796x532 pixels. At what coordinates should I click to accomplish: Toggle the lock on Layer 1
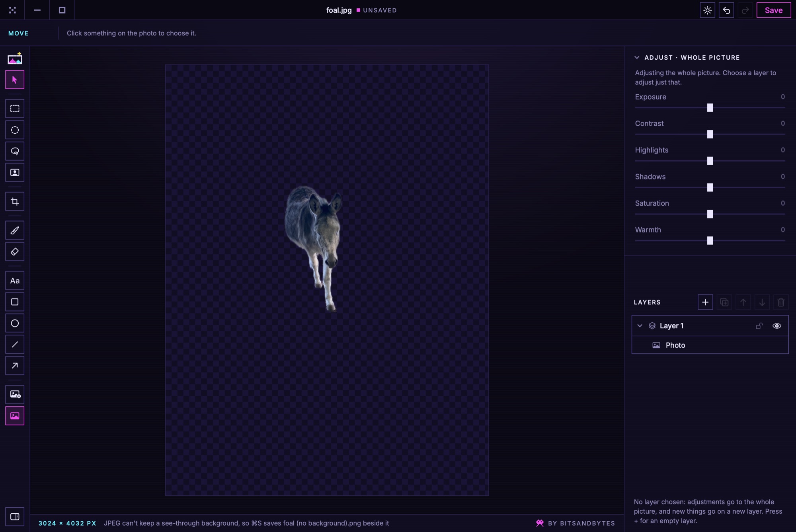click(759, 326)
